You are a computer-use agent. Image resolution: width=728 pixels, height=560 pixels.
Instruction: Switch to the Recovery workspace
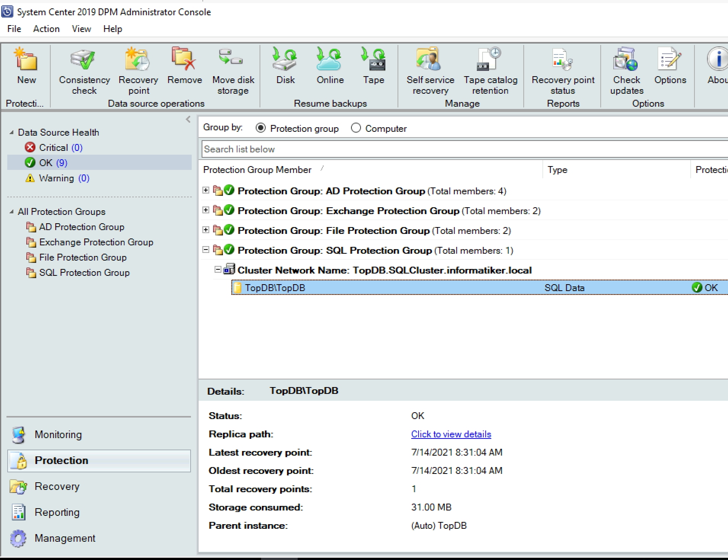pos(57,486)
